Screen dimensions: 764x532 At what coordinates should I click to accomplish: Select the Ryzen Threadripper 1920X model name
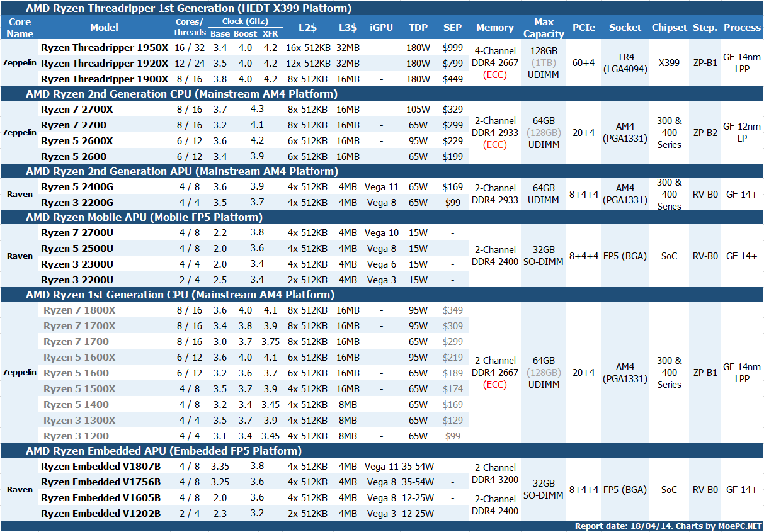point(105,64)
